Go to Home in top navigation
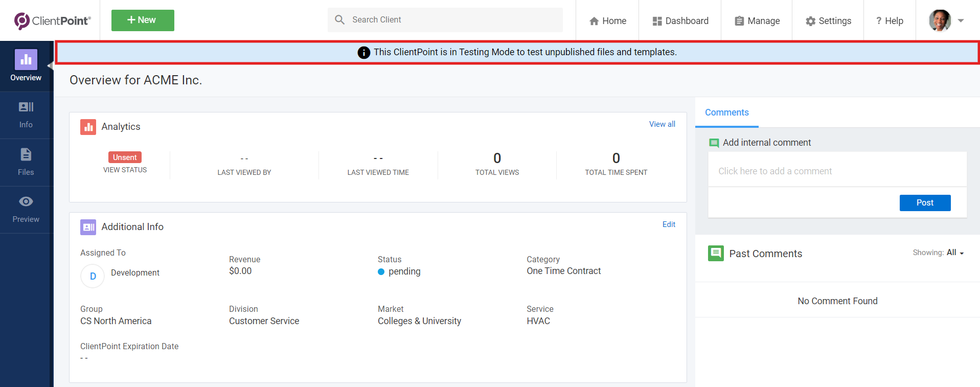 [607, 21]
